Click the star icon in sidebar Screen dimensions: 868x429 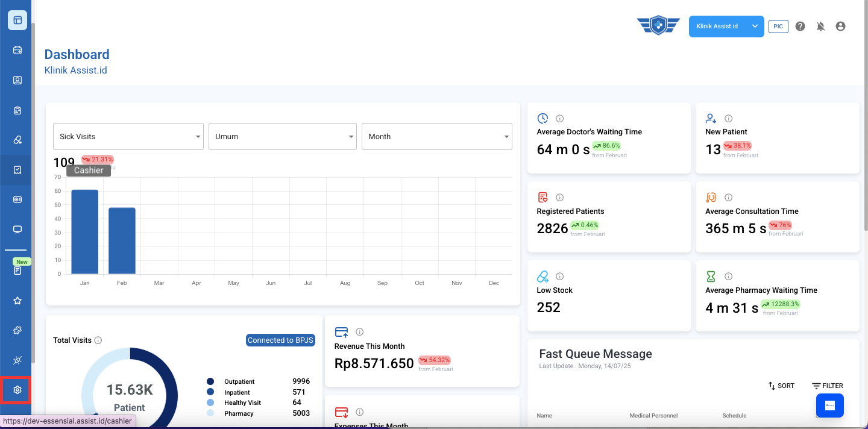point(17,300)
